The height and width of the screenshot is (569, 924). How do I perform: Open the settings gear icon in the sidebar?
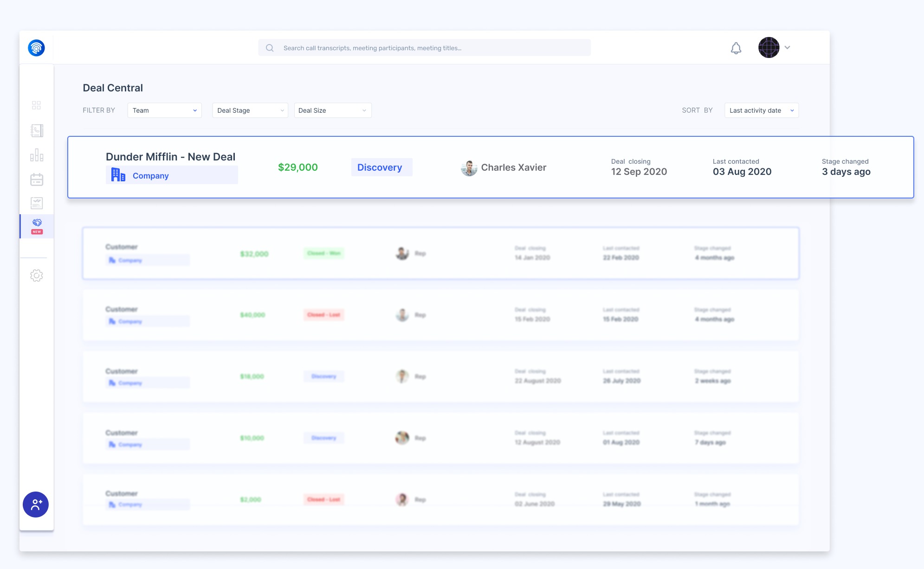point(37,275)
